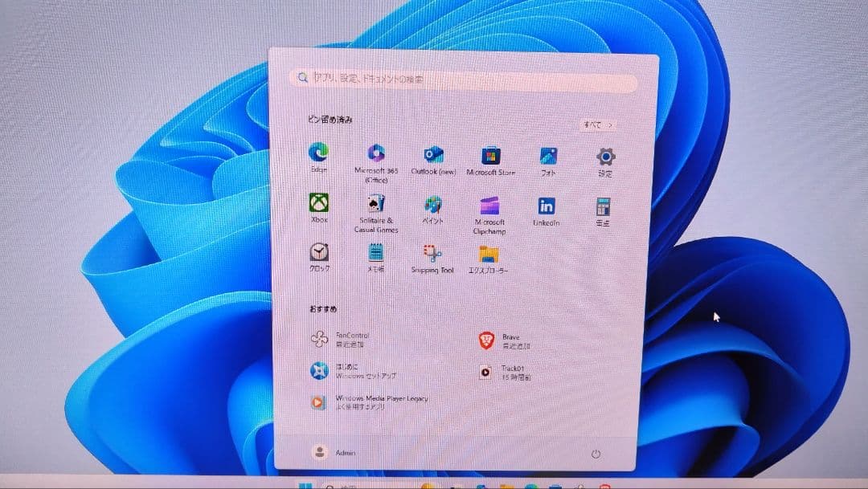Screen dimensions: 868x489
Task: Launch the 電卓 (Calculator) app
Action: point(602,207)
